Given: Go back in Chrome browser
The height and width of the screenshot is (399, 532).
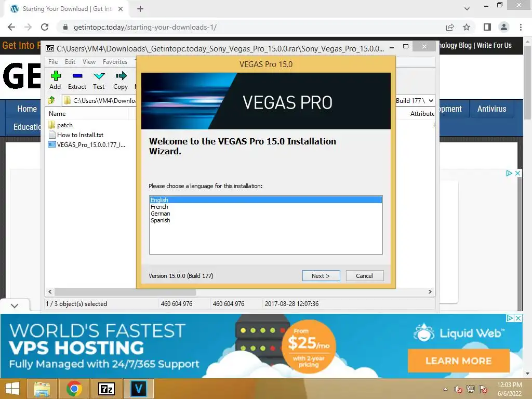Looking at the screenshot, I should coord(11,27).
